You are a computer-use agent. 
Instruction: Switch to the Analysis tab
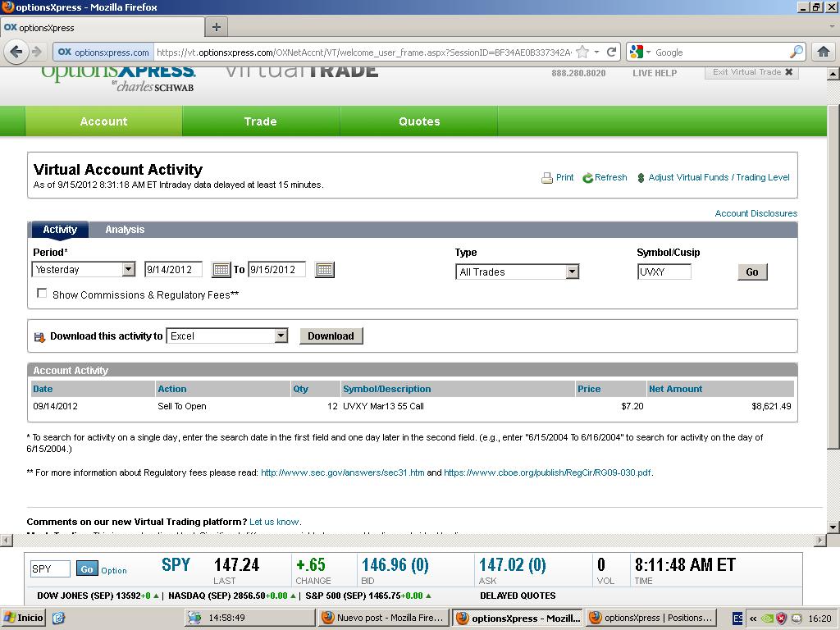pos(125,230)
